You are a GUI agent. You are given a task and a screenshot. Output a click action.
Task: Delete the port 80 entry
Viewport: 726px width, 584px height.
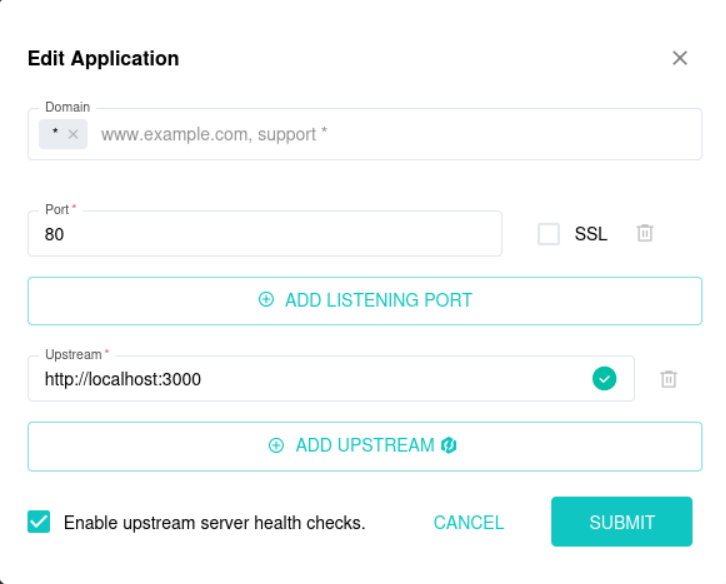click(645, 233)
